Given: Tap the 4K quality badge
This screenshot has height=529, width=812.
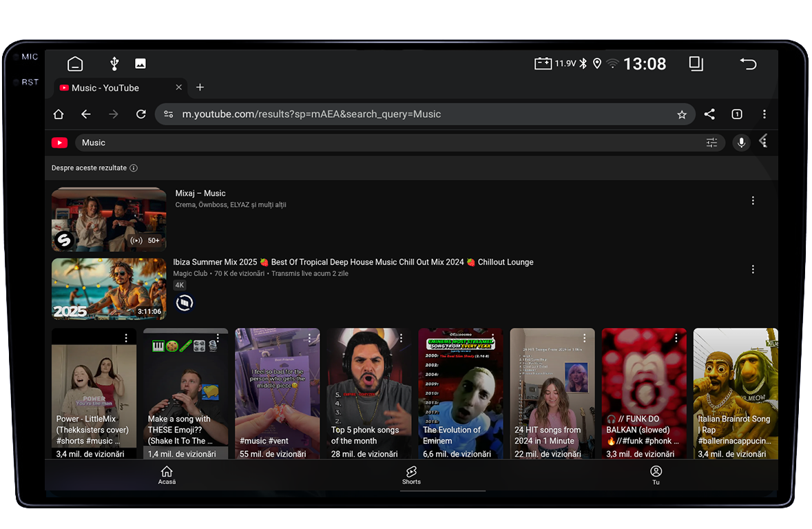Looking at the screenshot, I should pyautogui.click(x=179, y=285).
